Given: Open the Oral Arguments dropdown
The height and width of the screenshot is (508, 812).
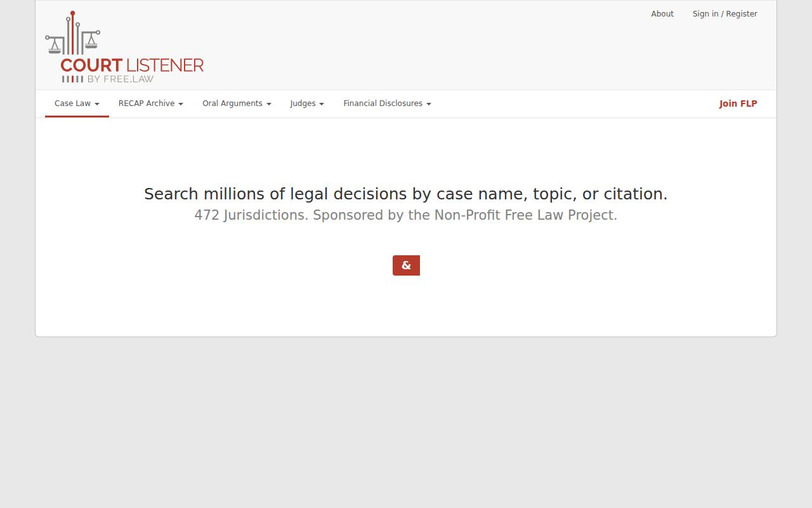Looking at the screenshot, I should coord(237,104).
